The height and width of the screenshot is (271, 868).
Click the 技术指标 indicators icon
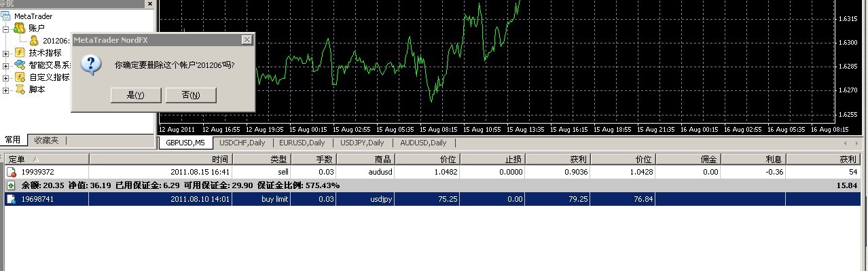pos(20,53)
